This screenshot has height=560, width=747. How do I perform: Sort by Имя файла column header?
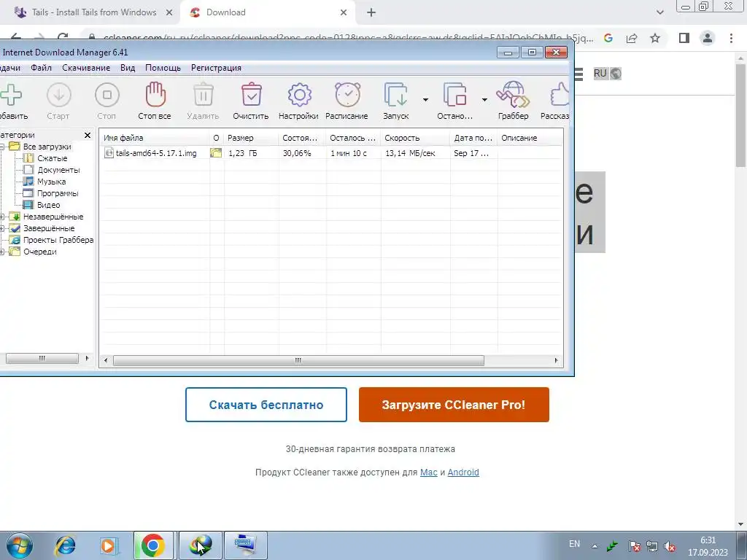pos(155,138)
